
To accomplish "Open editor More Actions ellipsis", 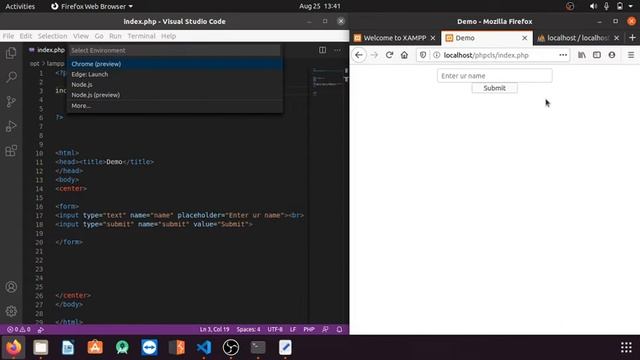I will [337, 50].
